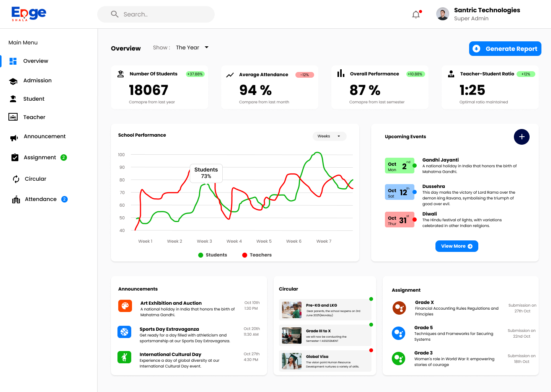Screen dimensions: 551x392
Task: Open the Teacher menu item
Action: click(x=34, y=117)
